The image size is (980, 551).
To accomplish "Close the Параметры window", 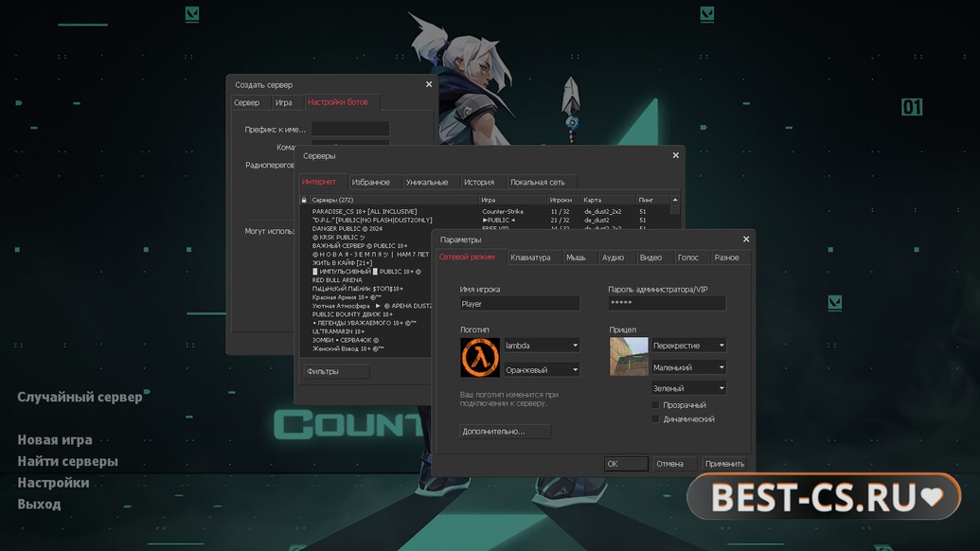I will click(745, 240).
